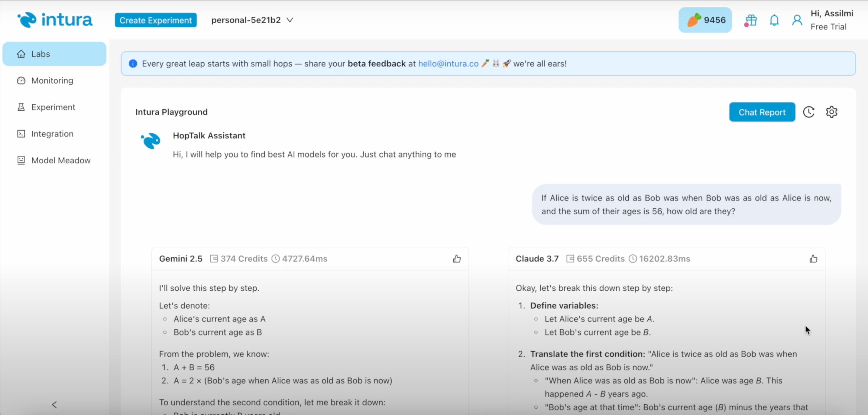Open Integration in the sidebar
The image size is (868, 415).
click(54, 134)
